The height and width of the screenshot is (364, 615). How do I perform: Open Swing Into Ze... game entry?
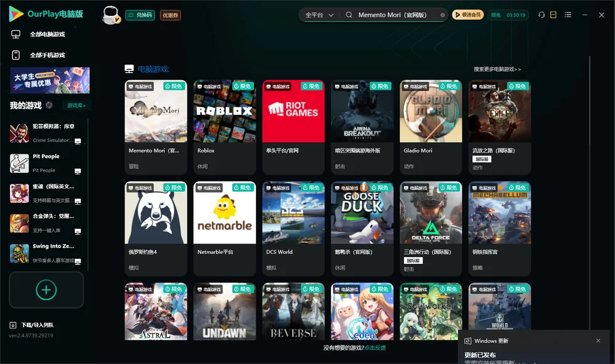(46, 253)
